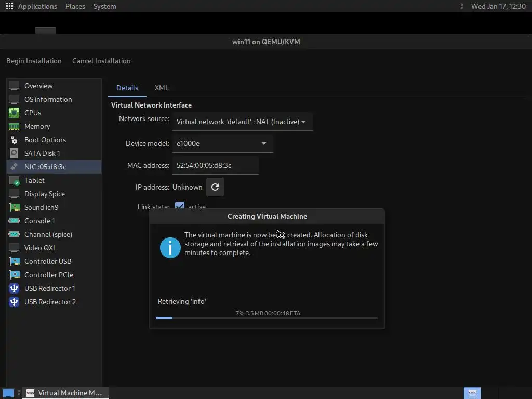The height and width of the screenshot is (399, 532).
Task: Select the Sound ich9 card icon
Action: 14,207
